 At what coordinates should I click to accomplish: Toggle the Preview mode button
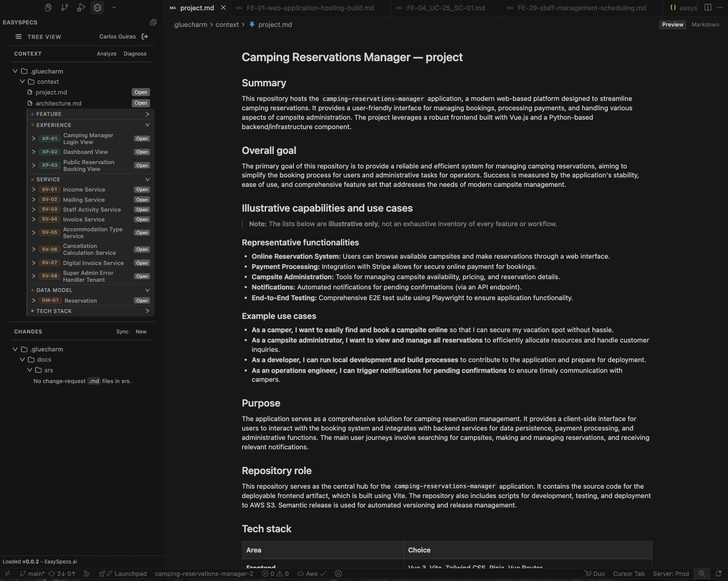pos(672,24)
